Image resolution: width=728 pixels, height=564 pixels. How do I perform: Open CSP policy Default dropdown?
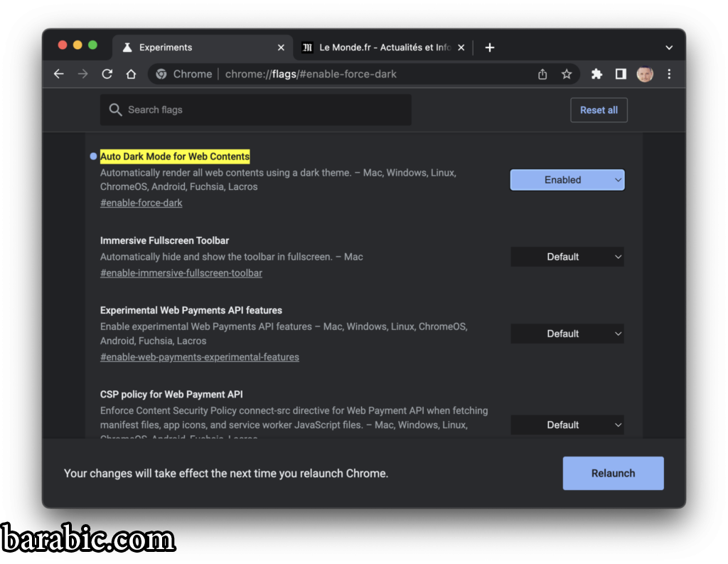(567, 425)
